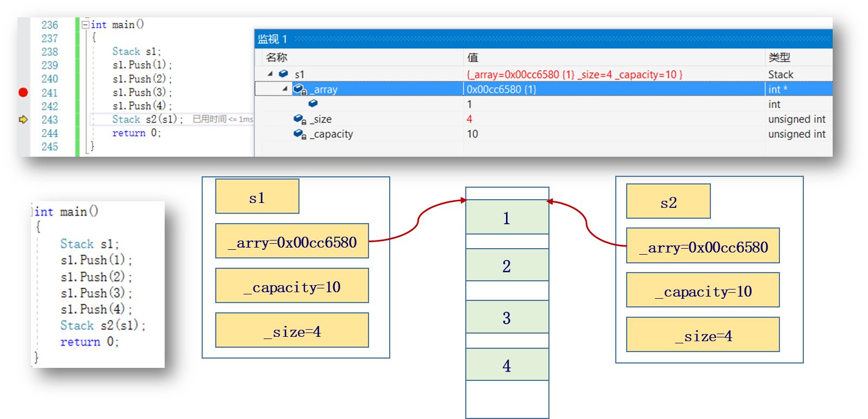The height and width of the screenshot is (419, 868).
Task: Click the red breakpoint at line 241
Action: [23, 92]
